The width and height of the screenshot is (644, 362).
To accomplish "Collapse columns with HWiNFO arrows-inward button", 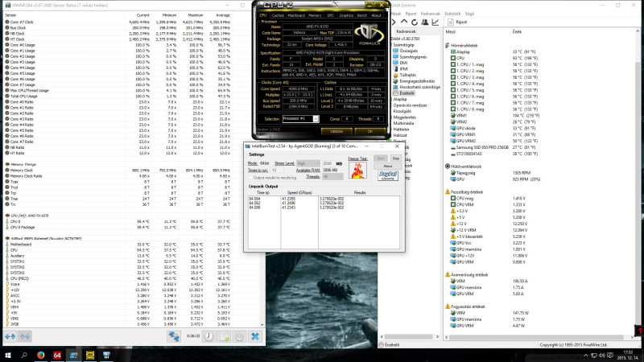I will (25, 336).
